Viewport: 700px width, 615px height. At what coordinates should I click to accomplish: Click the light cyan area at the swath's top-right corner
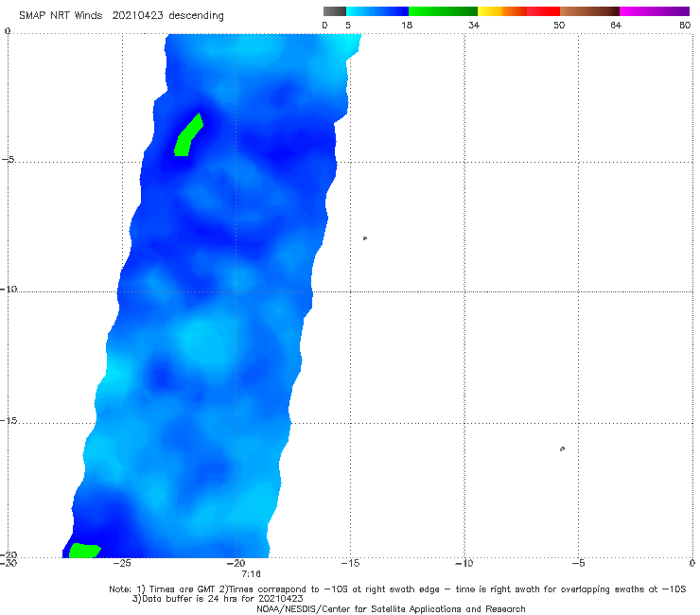[x=349, y=44]
